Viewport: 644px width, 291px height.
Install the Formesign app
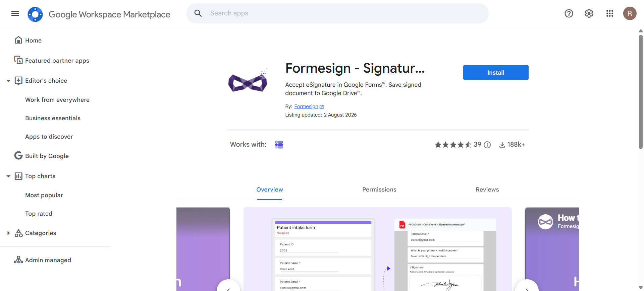496,72
